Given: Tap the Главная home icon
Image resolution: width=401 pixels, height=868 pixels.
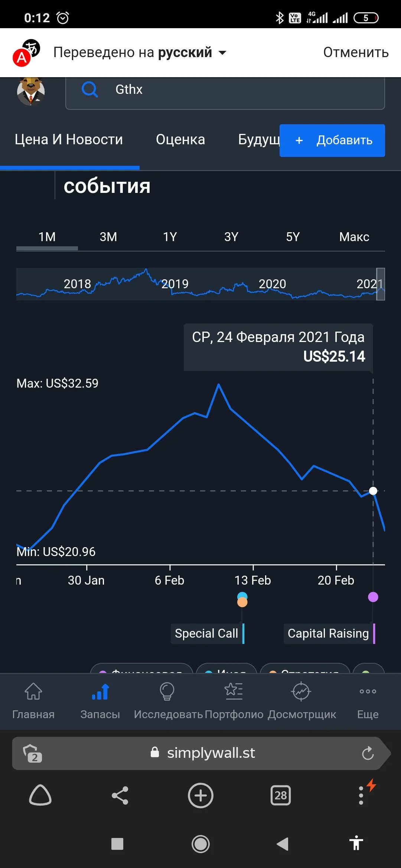Looking at the screenshot, I should click(33, 691).
